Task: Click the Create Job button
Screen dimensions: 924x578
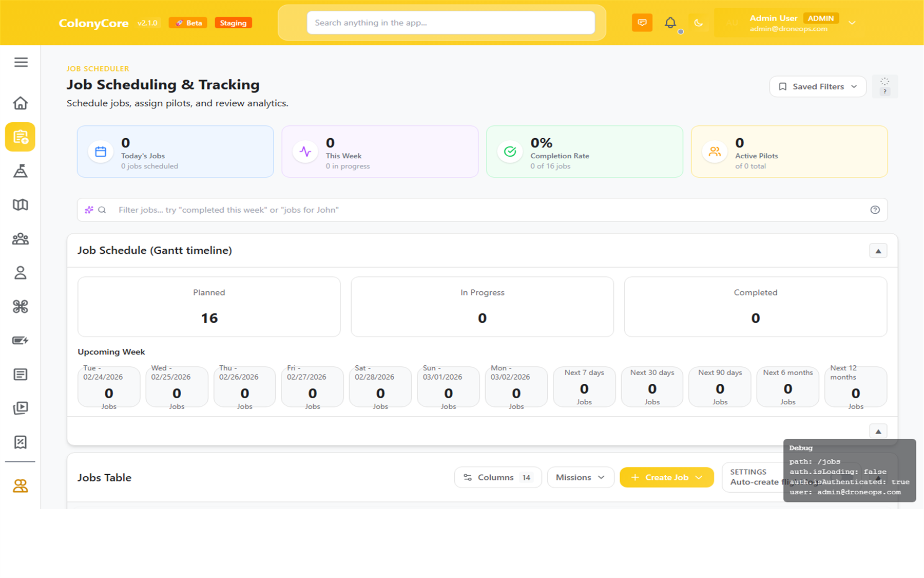Action: coord(666,477)
